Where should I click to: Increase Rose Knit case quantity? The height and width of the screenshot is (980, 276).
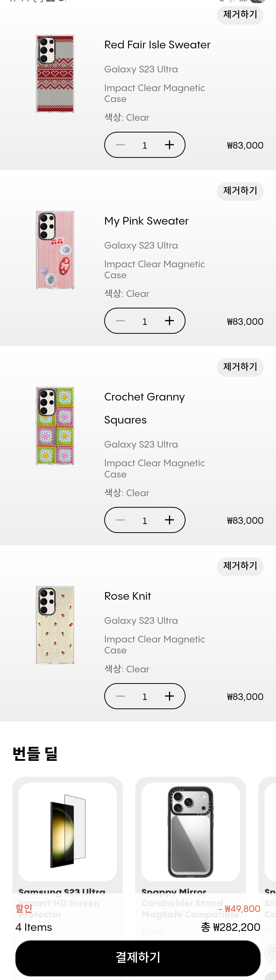point(169,696)
